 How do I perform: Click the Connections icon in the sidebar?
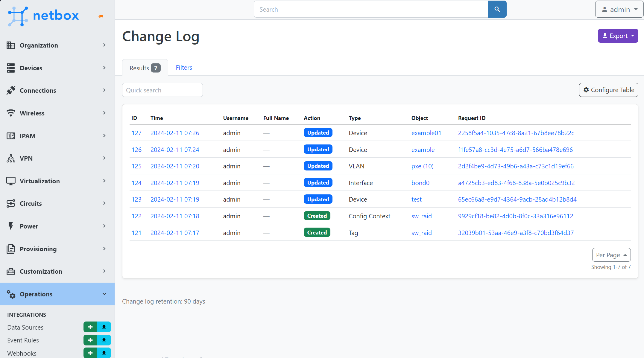11,90
